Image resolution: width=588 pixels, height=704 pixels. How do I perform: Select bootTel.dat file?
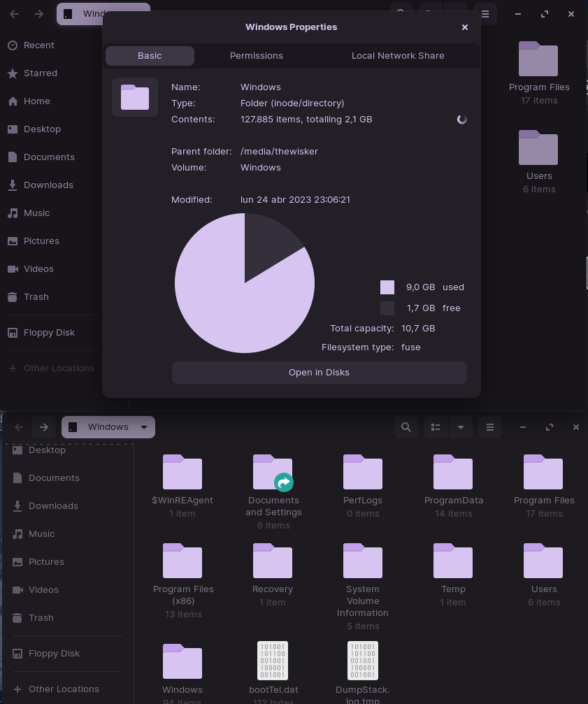[273, 673]
